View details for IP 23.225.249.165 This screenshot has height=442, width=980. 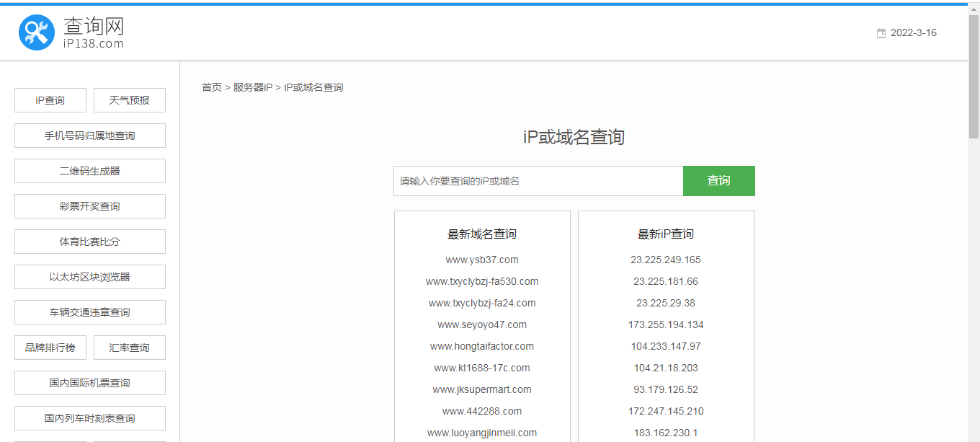click(665, 260)
